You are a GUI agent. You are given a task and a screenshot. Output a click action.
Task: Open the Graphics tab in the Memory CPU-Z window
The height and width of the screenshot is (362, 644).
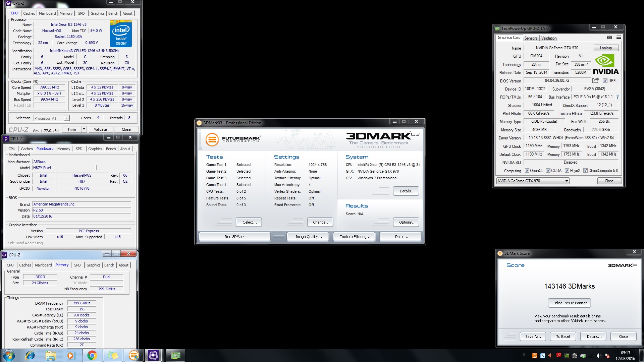pos(93,265)
